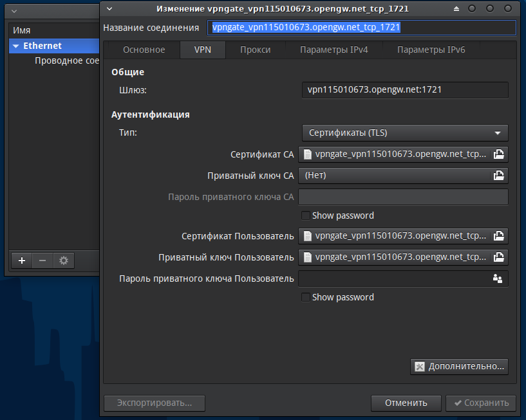The height and width of the screenshot is (420, 526).
Task: Add a new connection with plus button
Action: point(22,260)
